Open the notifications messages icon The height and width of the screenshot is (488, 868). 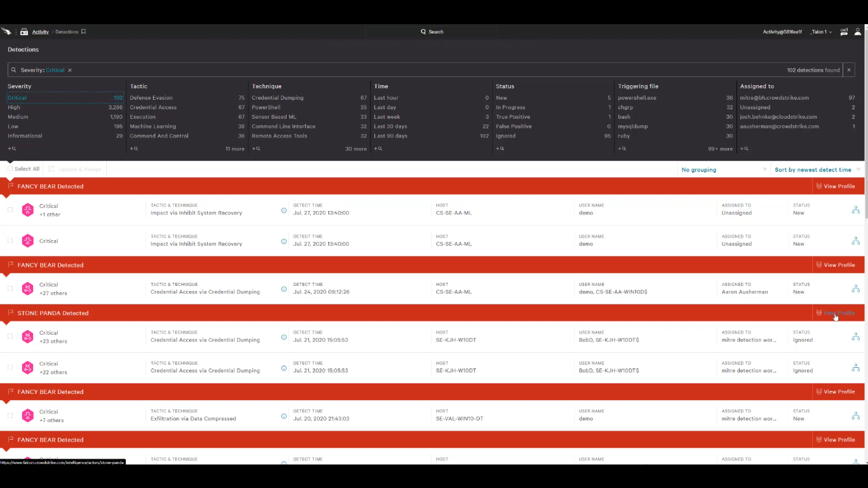844,32
